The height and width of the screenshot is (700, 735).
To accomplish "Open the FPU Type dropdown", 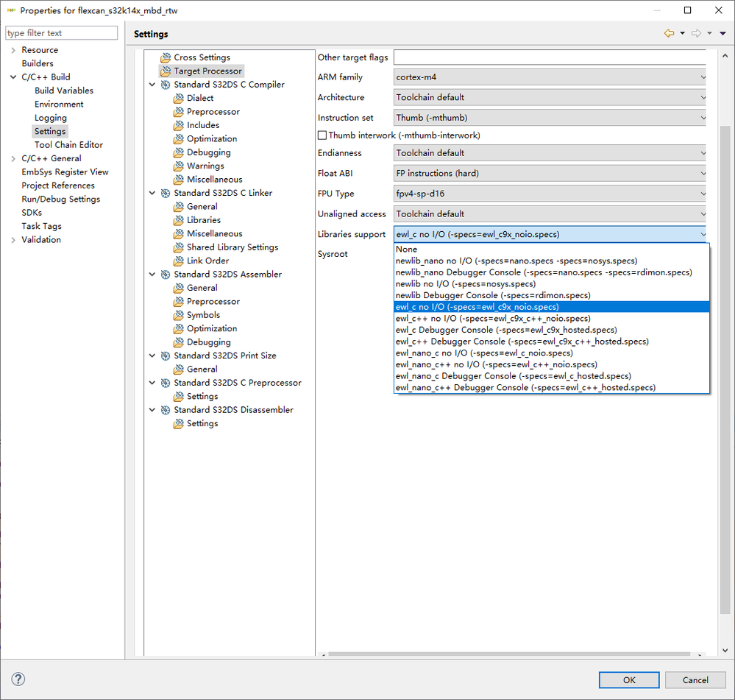I will (x=550, y=194).
